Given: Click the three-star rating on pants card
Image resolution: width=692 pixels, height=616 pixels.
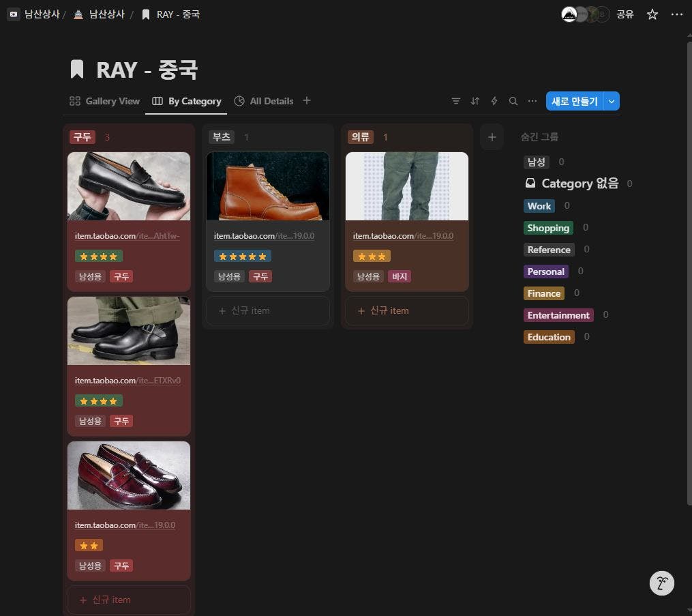Looking at the screenshot, I should click(372, 256).
